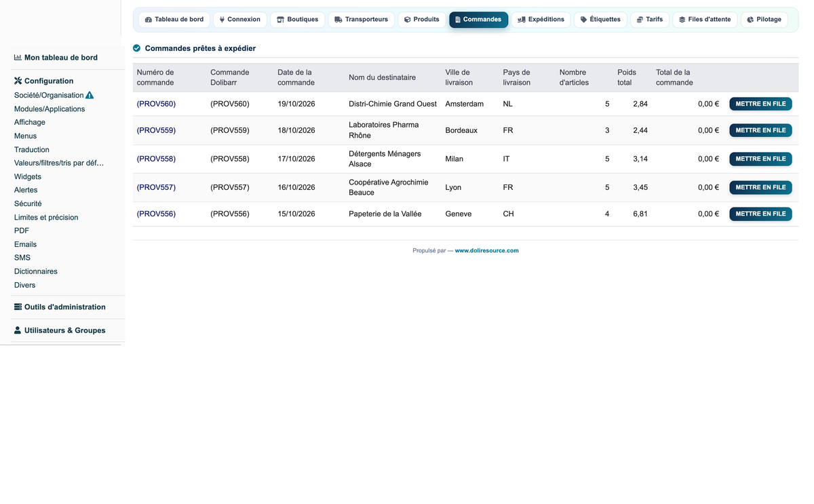This screenshot has height=504, width=814.
Task: Open order number link (PROV556)
Action: coord(156,214)
